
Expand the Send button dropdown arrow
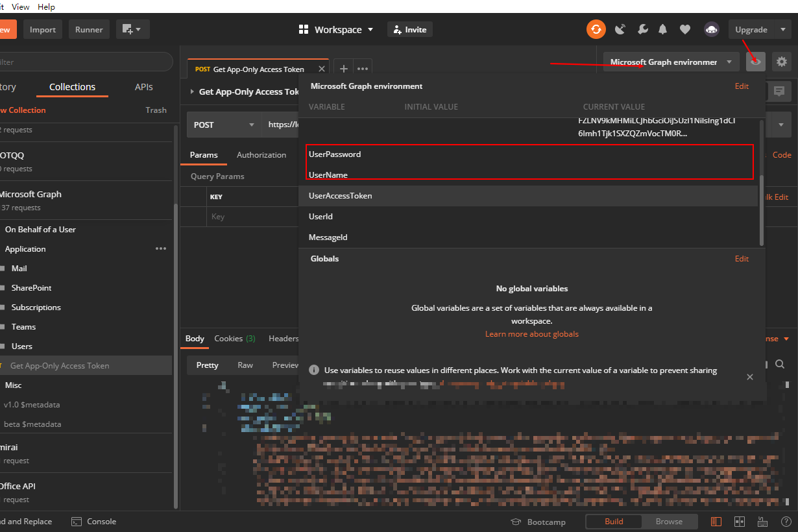[x=780, y=125]
